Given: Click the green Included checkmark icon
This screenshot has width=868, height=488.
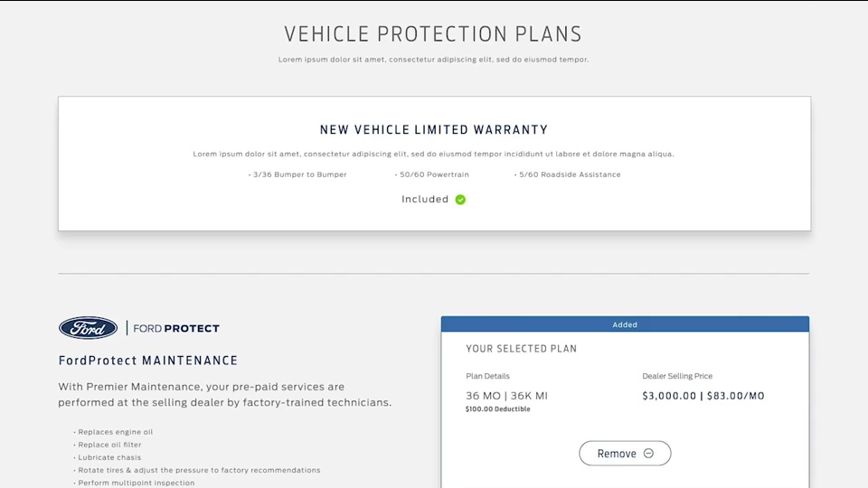Looking at the screenshot, I should [x=460, y=199].
